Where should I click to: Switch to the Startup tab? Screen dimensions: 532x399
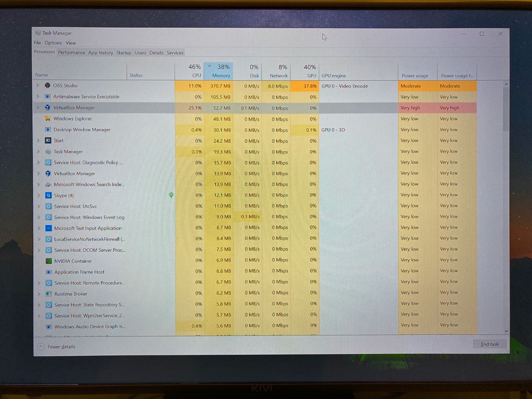[x=124, y=53]
